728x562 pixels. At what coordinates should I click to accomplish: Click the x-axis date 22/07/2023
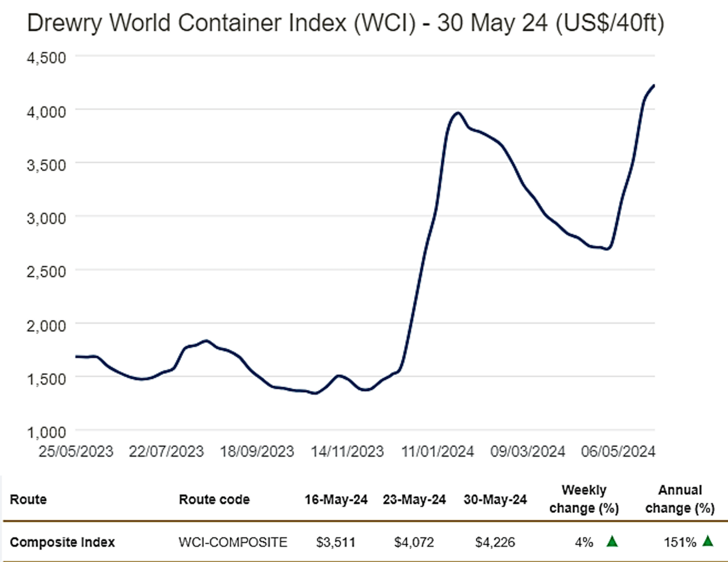[x=166, y=451]
